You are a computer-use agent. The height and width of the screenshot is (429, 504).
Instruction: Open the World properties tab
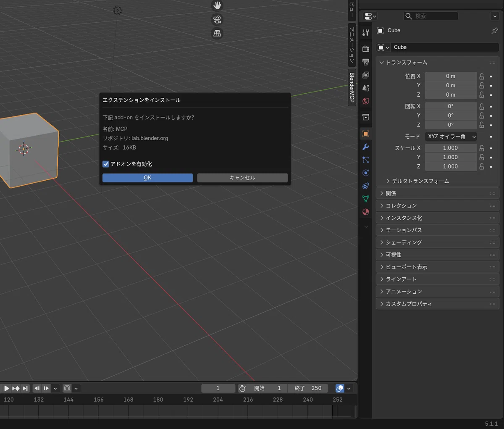coord(366,101)
